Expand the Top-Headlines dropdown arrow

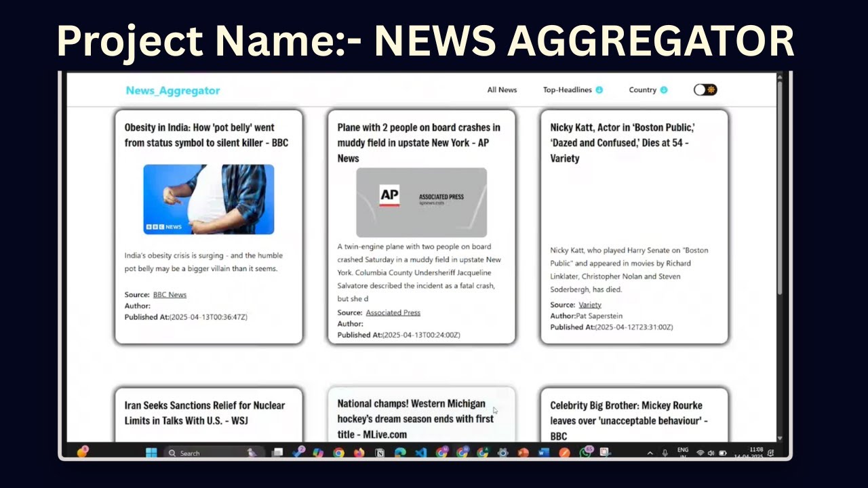599,89
